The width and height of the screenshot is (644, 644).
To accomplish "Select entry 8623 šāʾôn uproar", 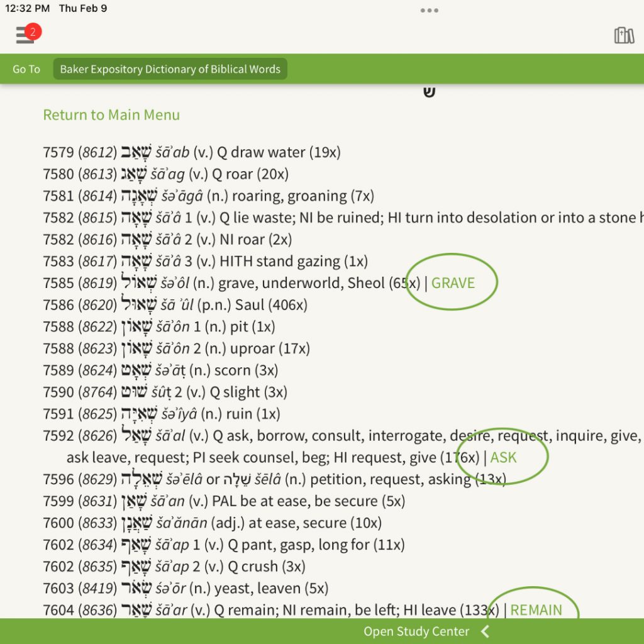I will (177, 348).
